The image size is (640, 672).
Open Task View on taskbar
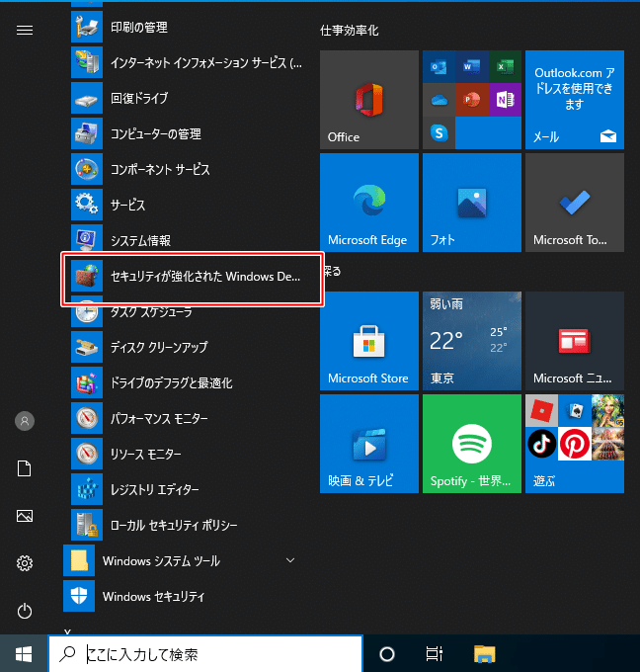click(x=435, y=654)
